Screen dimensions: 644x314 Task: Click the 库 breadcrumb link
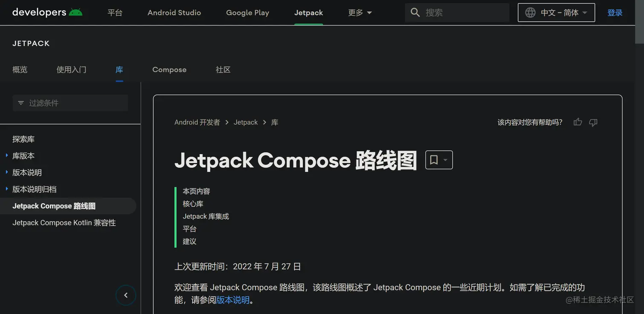[x=275, y=122]
